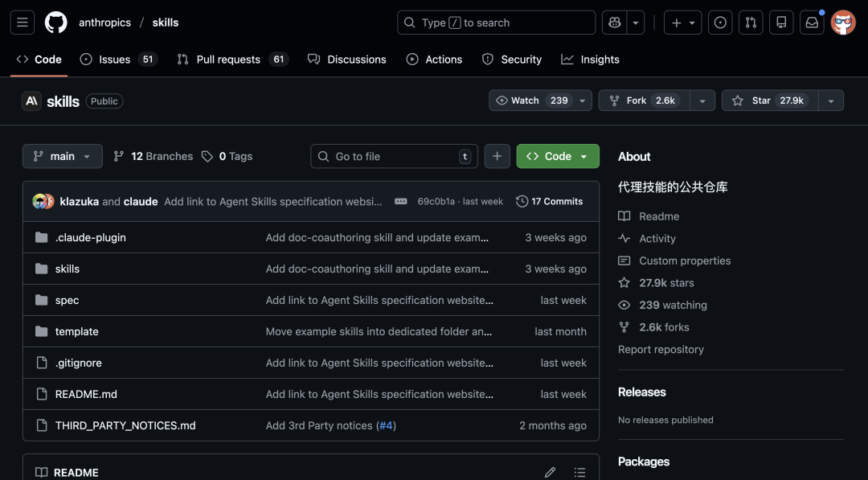868x480 pixels.
Task: Click the klazuka author name
Action: (79, 202)
